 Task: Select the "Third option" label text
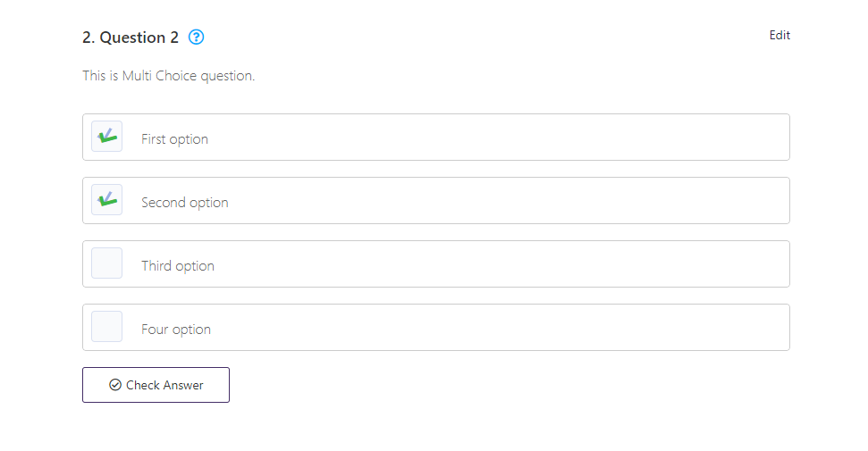click(x=178, y=266)
